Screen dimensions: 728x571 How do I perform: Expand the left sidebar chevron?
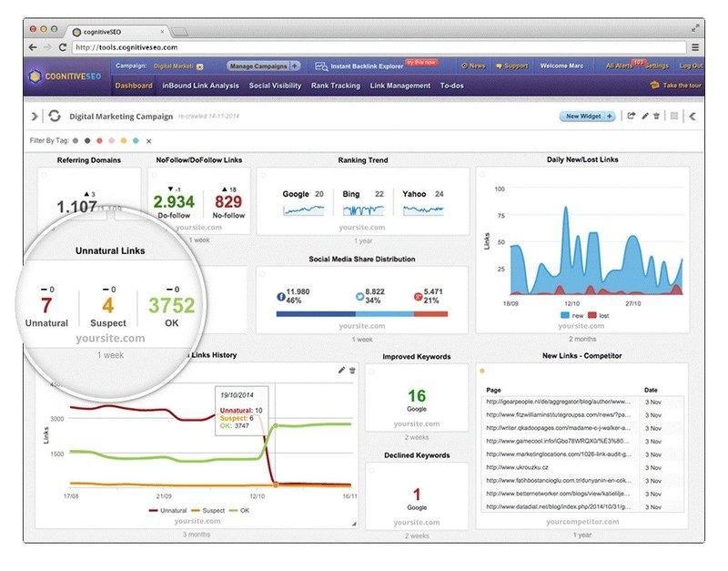click(35, 117)
